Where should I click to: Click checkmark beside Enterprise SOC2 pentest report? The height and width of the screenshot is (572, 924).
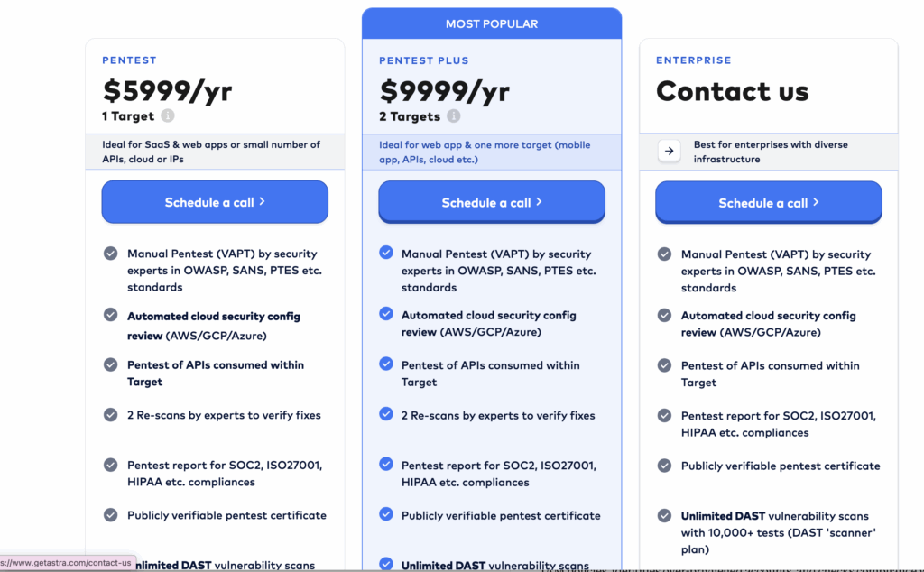665,416
